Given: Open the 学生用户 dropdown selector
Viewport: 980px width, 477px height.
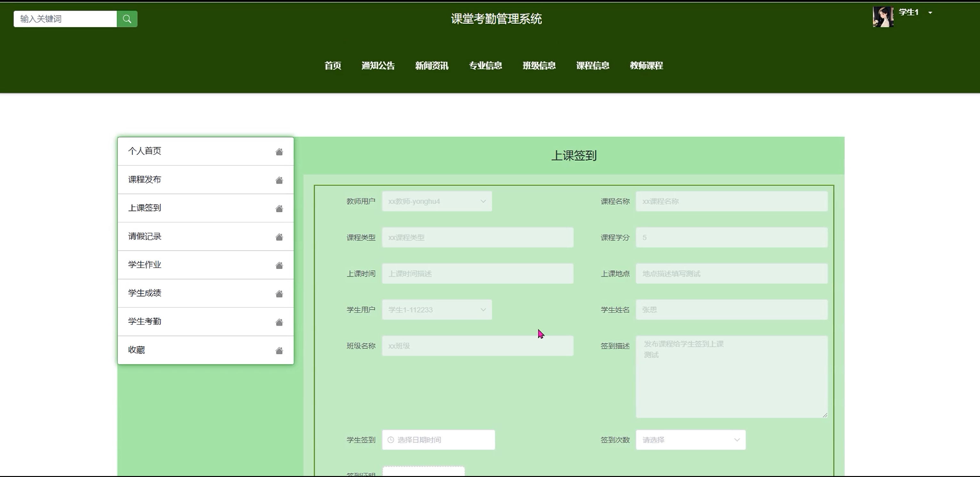Looking at the screenshot, I should (x=437, y=310).
